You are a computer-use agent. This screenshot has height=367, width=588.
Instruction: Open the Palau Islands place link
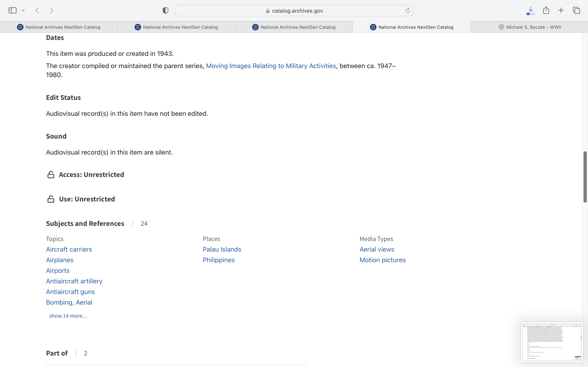222,249
